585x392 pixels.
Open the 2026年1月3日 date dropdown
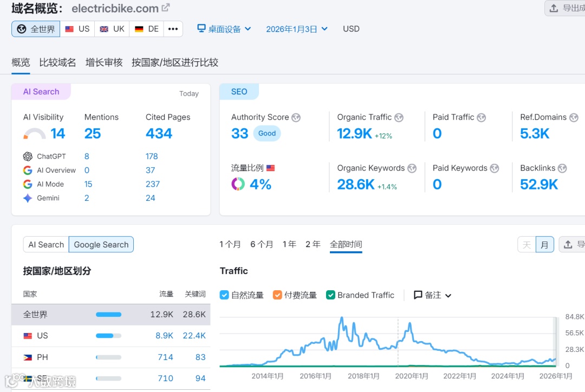tap(297, 29)
